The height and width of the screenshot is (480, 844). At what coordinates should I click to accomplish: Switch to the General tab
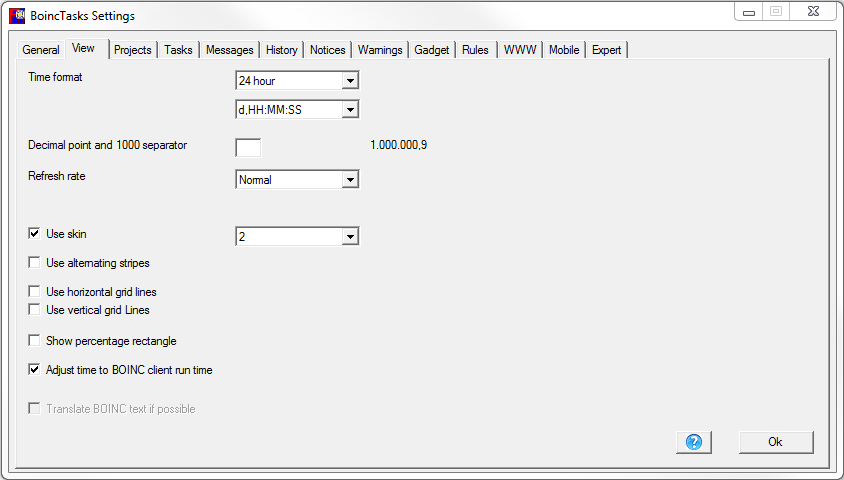click(x=41, y=50)
